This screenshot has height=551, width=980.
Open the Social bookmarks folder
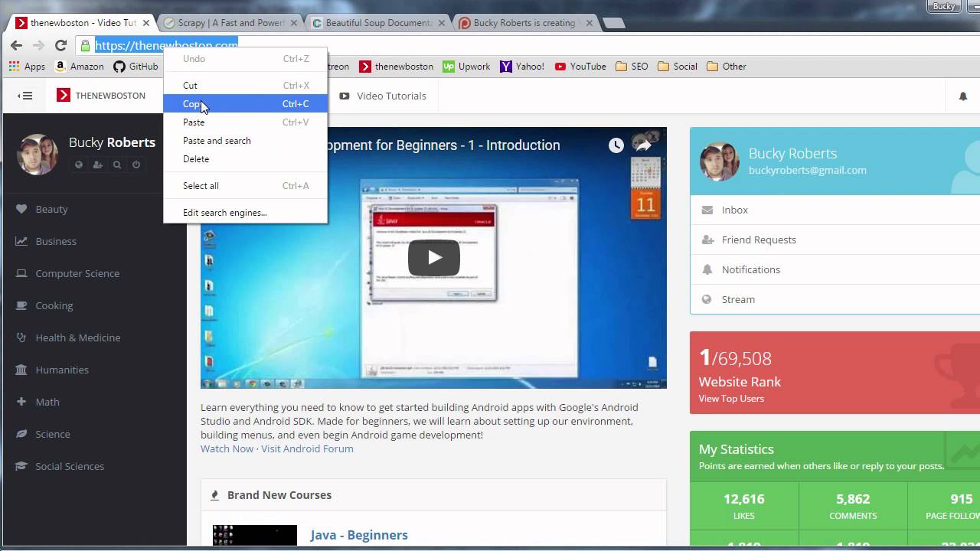(677, 67)
